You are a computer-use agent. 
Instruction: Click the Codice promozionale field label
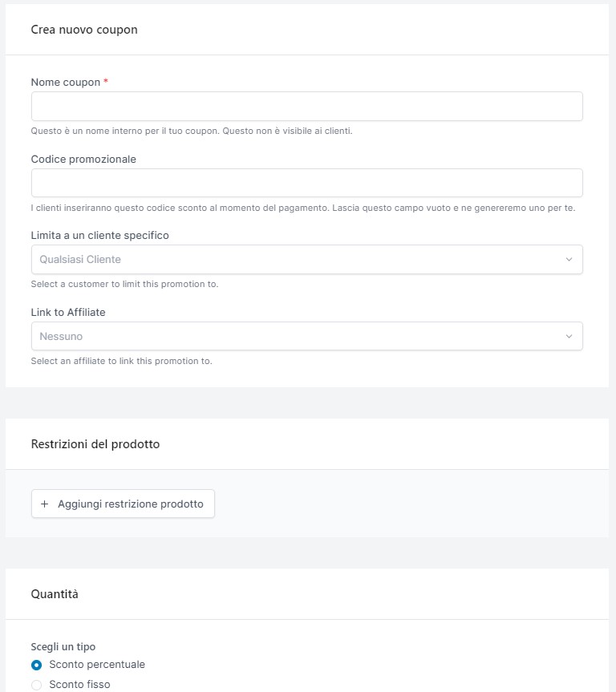coord(83,160)
